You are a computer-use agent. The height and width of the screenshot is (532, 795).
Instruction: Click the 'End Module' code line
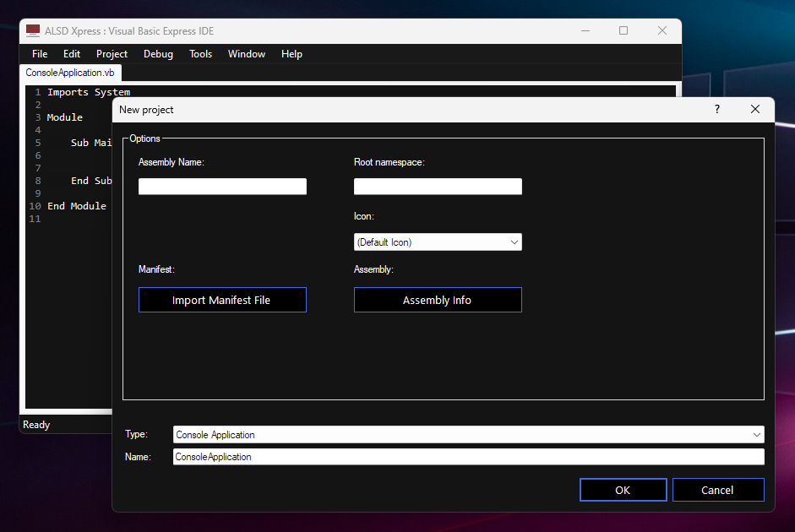(x=77, y=206)
